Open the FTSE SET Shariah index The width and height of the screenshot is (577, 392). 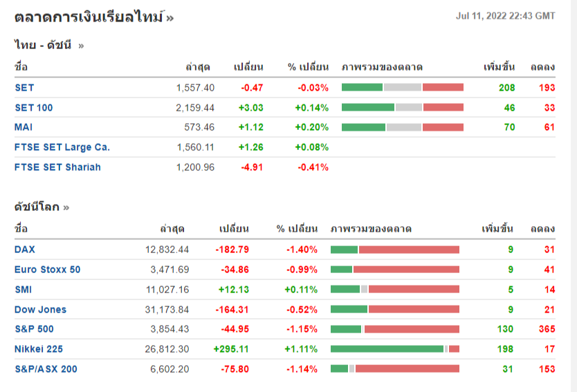[x=57, y=167]
